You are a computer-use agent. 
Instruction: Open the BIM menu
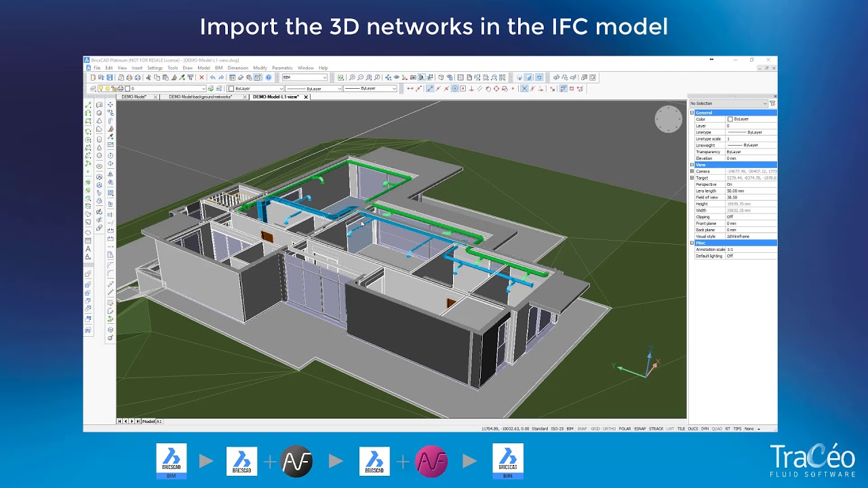click(219, 68)
